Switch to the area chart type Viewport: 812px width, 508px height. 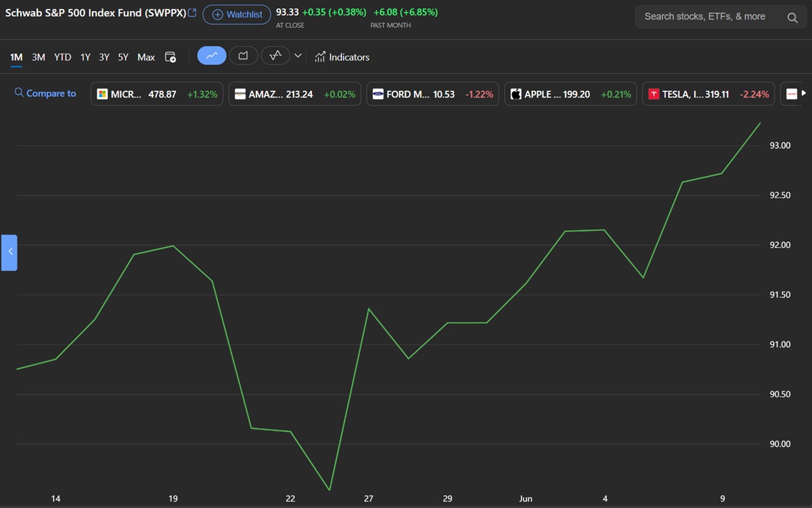[x=244, y=56]
